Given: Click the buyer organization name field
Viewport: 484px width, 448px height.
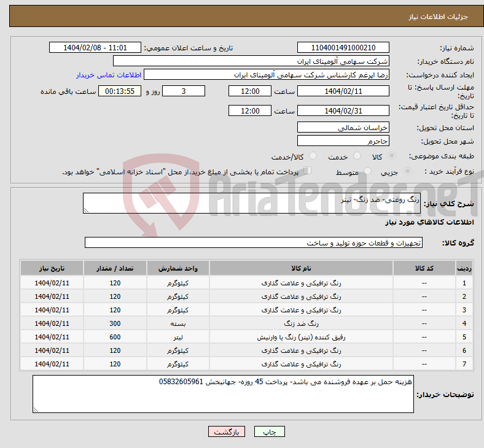Looking at the screenshot, I should (x=251, y=61).
